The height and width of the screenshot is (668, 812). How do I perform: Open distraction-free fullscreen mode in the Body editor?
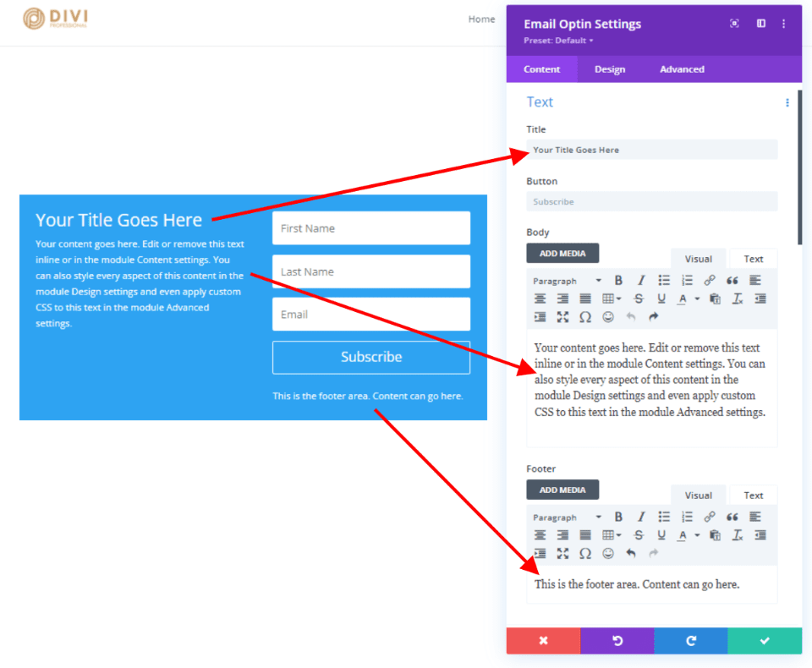pyautogui.click(x=562, y=316)
